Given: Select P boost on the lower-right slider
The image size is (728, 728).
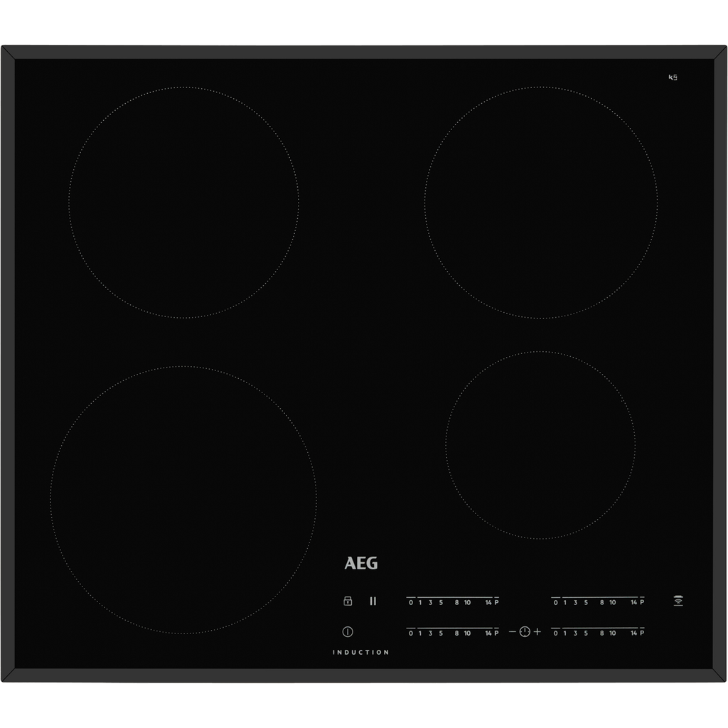Looking at the screenshot, I should 643,631.
